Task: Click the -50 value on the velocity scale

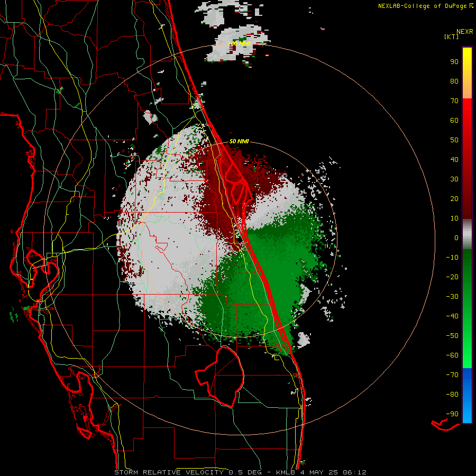Action: point(452,336)
